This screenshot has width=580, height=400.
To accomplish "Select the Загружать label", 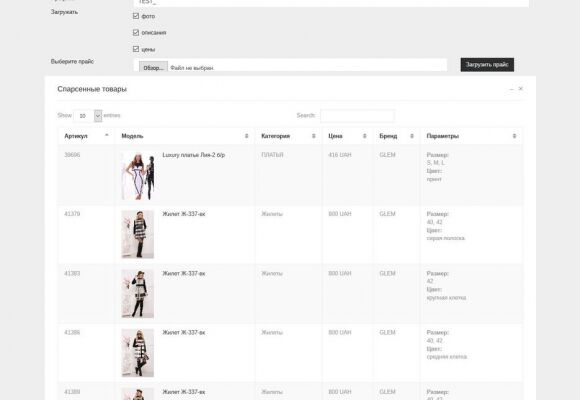I will [x=64, y=12].
